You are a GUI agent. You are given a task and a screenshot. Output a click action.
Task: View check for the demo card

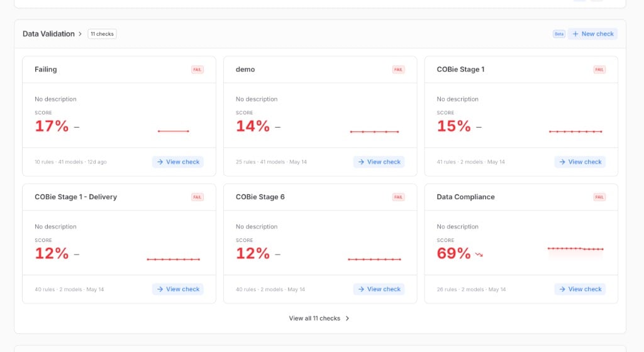[x=379, y=162]
